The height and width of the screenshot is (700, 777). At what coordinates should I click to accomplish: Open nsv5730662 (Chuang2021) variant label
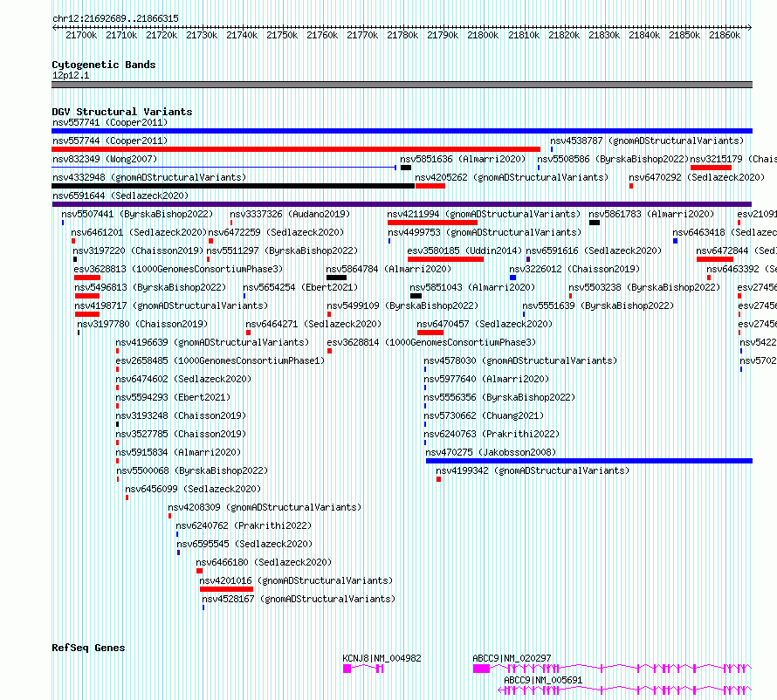click(484, 415)
